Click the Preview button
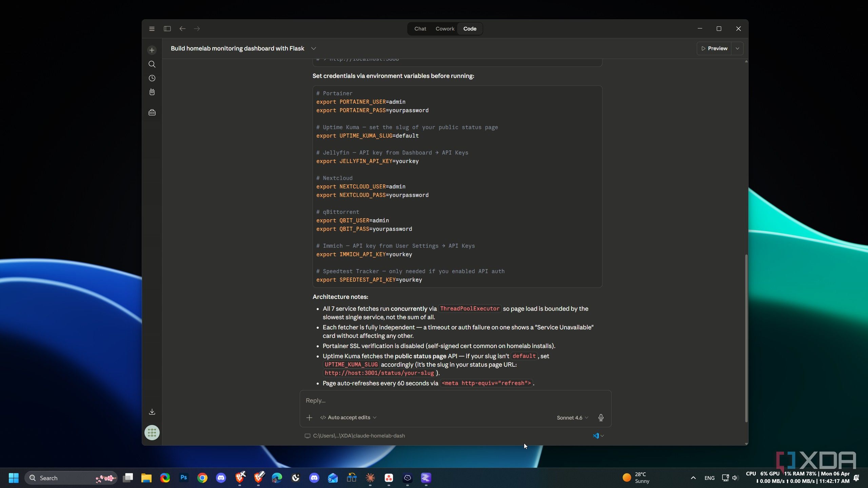Screen dimensions: 868x488 [714, 48]
